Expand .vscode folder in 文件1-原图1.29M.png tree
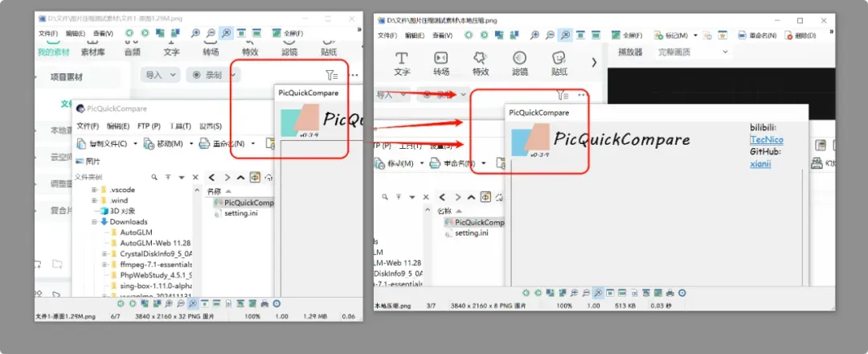This screenshot has width=868, height=354. coord(94,190)
